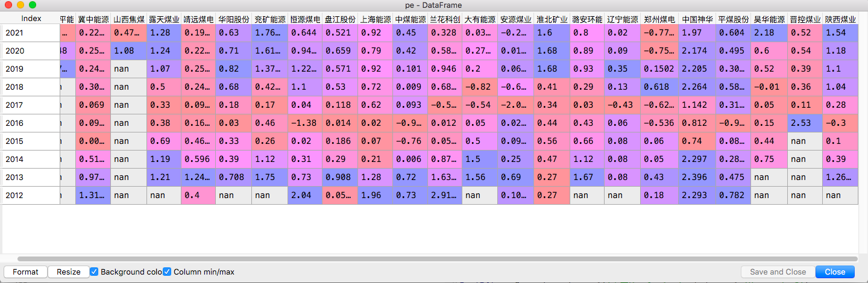Select the 安源煤业 column header
868x283 pixels.
pyautogui.click(x=516, y=19)
